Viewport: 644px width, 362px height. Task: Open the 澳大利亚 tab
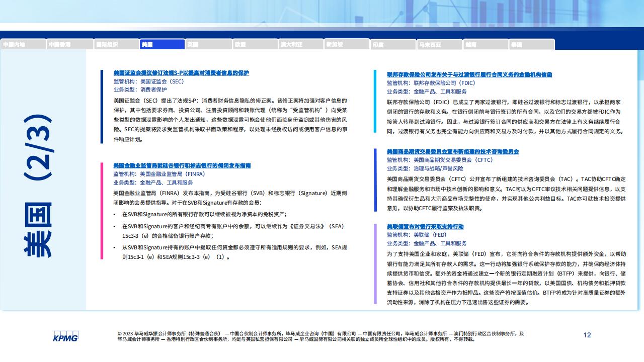(301, 44)
